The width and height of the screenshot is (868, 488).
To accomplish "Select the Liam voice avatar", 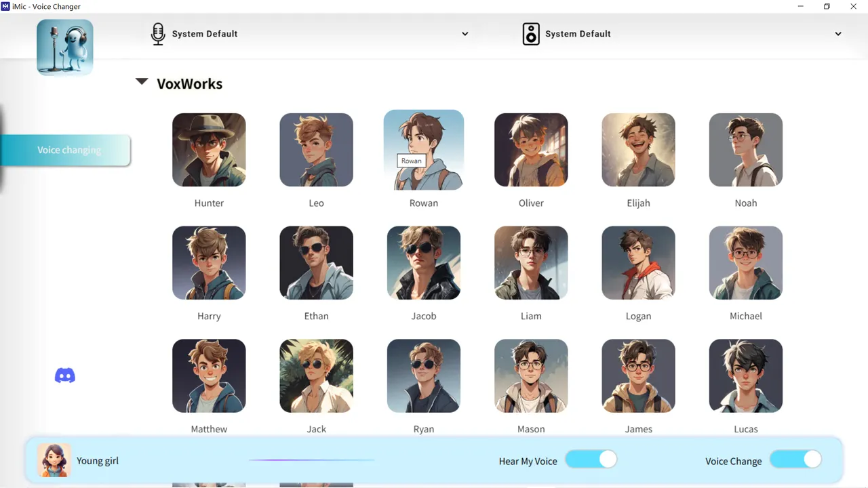I will click(x=531, y=263).
